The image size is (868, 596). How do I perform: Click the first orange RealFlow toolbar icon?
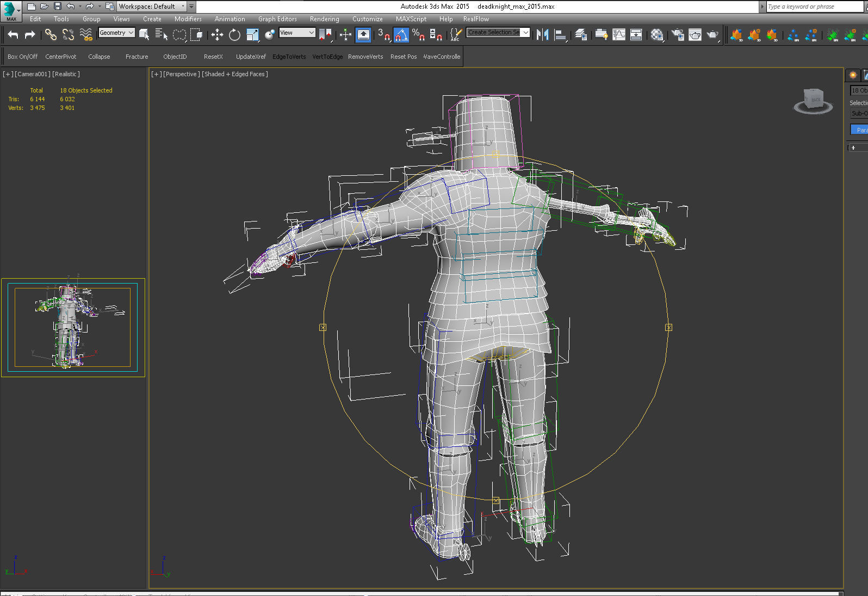pyautogui.click(x=736, y=35)
